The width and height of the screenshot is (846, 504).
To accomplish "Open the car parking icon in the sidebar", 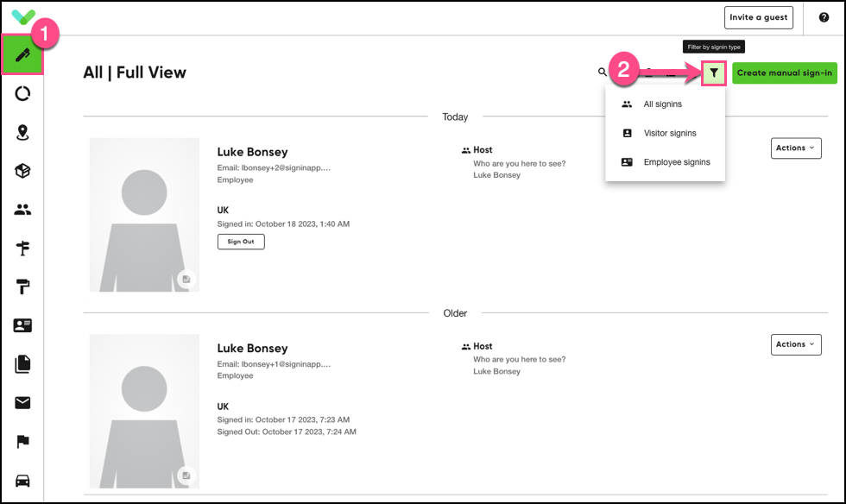I will [22, 481].
